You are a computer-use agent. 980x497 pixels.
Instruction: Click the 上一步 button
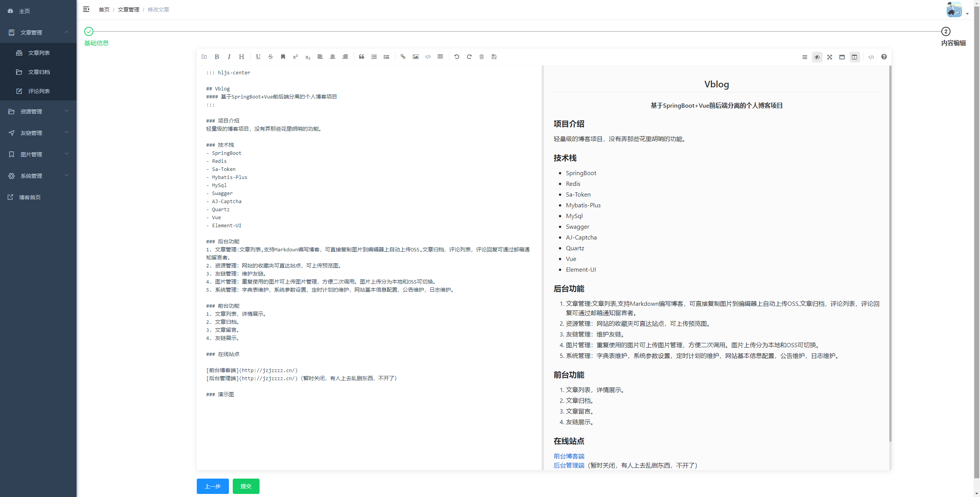pos(213,486)
